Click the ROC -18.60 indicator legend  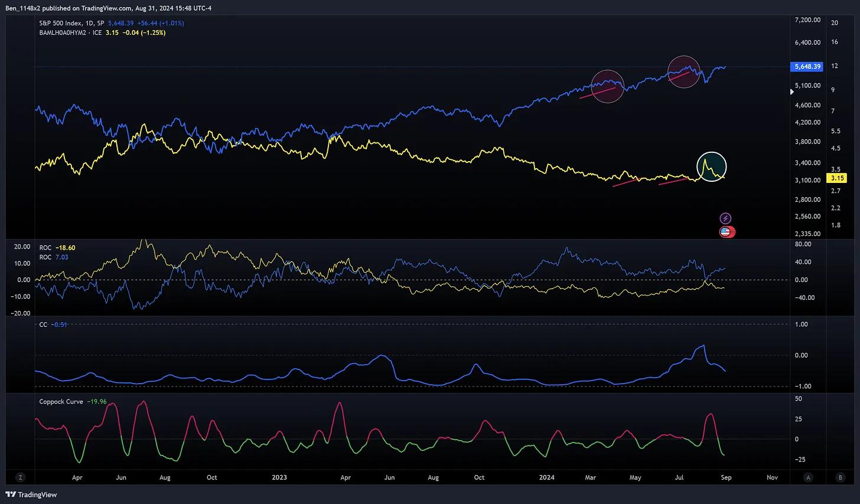[57, 248]
